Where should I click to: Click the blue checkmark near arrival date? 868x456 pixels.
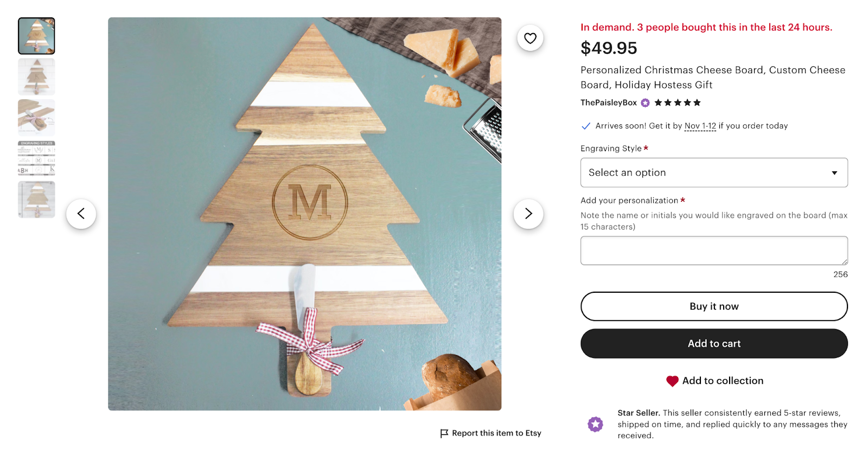pyautogui.click(x=586, y=125)
